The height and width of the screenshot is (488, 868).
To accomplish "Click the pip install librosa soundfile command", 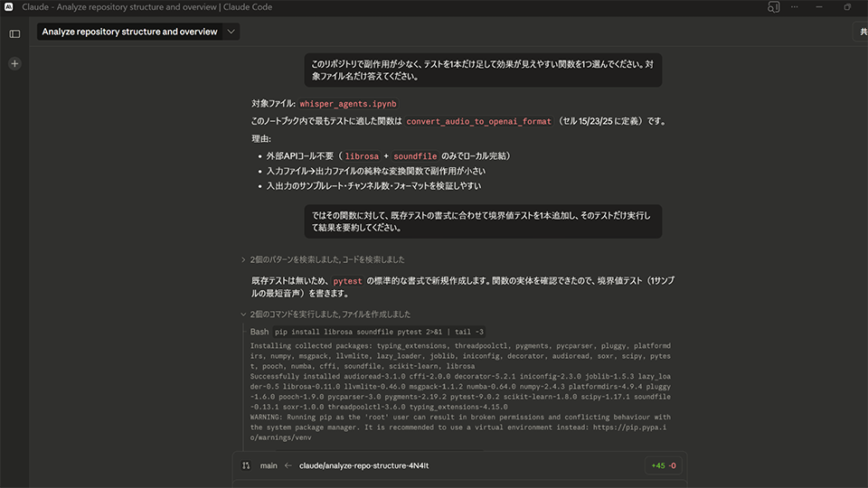I will click(379, 332).
